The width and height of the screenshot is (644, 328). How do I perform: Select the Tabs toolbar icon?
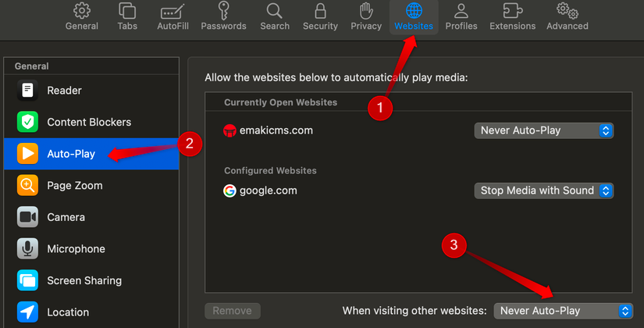click(127, 11)
